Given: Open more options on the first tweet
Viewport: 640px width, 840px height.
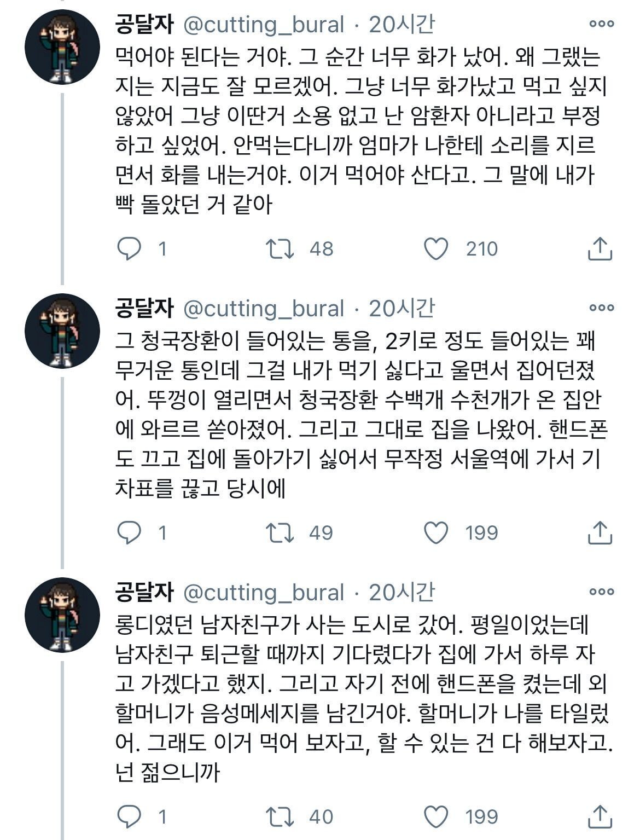Looking at the screenshot, I should [601, 24].
